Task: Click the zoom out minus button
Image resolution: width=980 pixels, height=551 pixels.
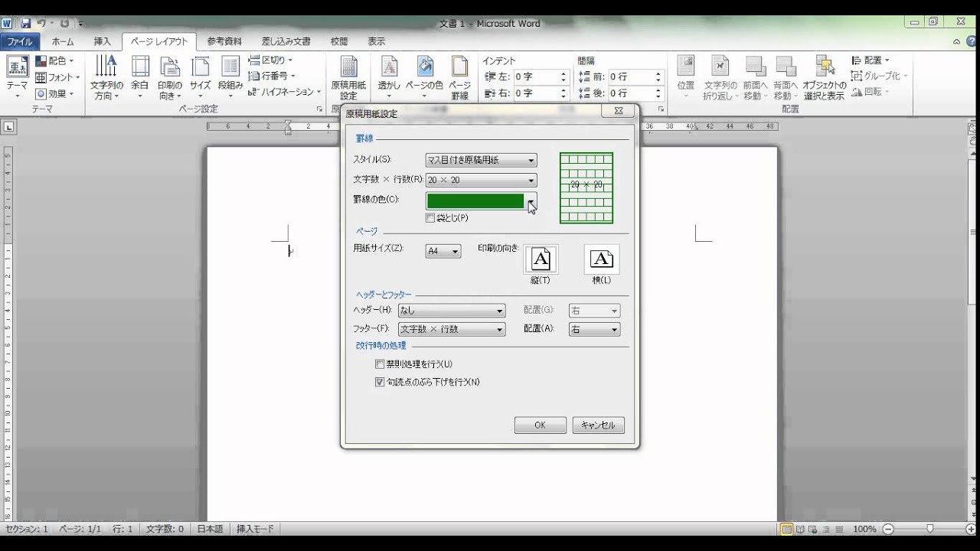Action: [888, 529]
